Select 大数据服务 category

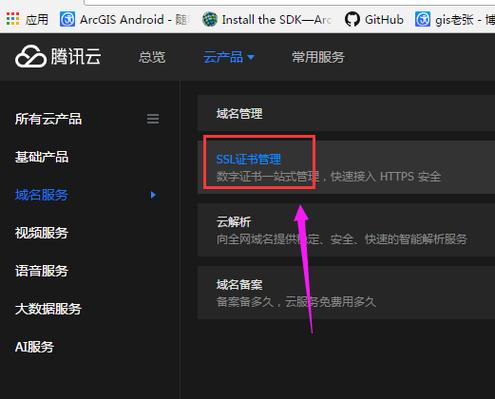click(x=48, y=309)
